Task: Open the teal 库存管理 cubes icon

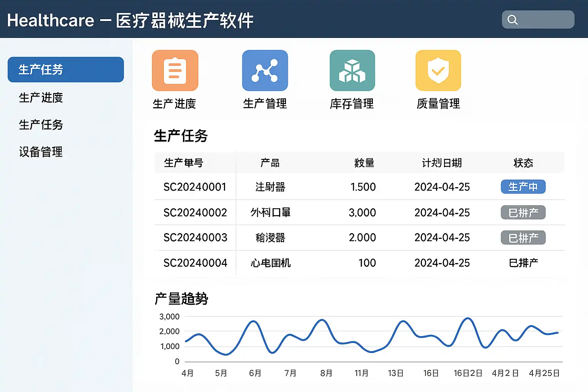Action: [x=352, y=70]
